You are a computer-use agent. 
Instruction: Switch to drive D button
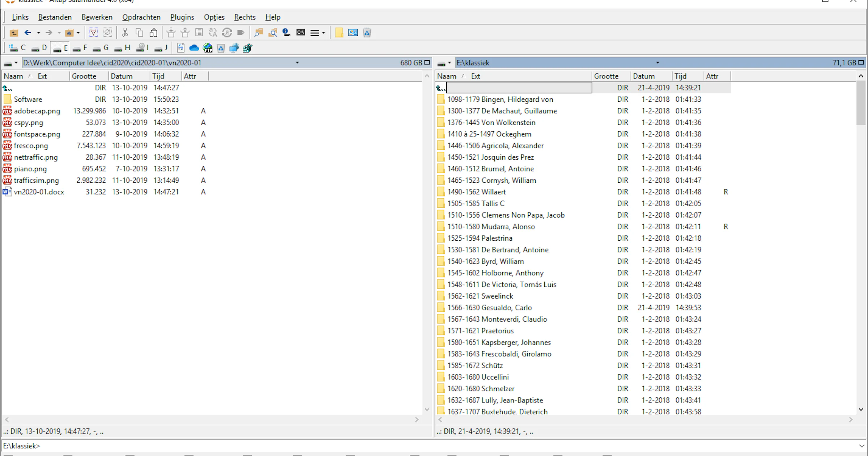tap(39, 48)
